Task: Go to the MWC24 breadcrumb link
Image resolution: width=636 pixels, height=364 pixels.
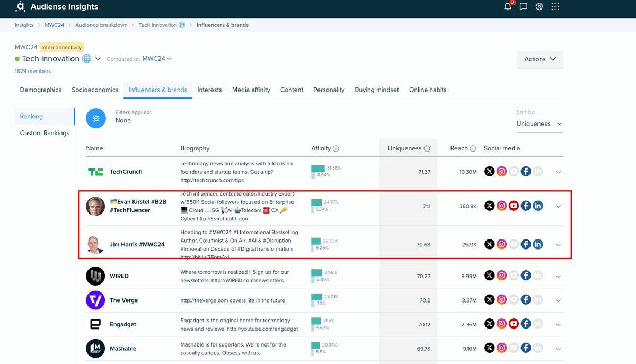Action: click(55, 25)
